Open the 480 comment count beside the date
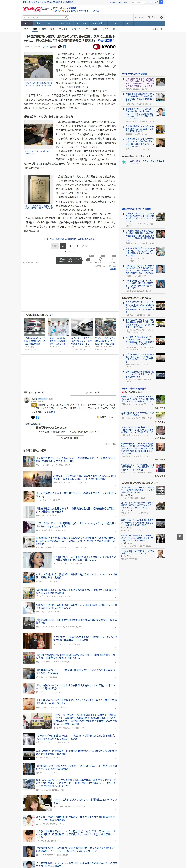The image size is (186, 868). click(46, 47)
